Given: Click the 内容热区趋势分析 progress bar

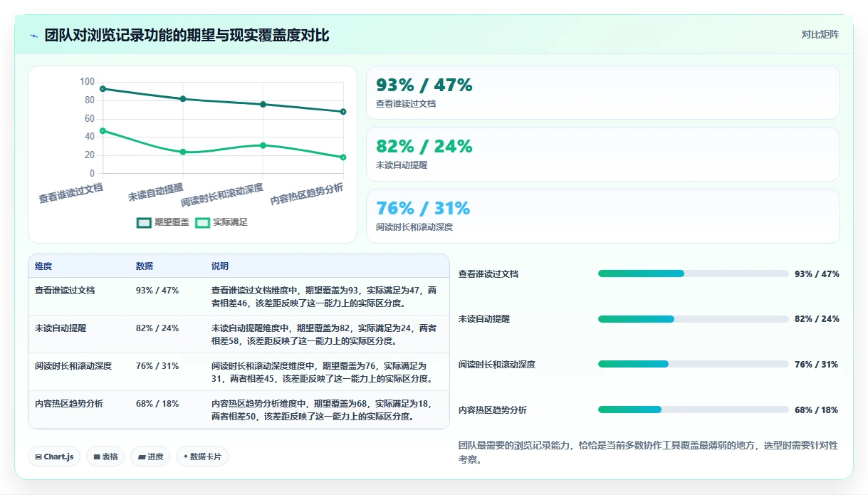Looking at the screenshot, I should pos(694,410).
